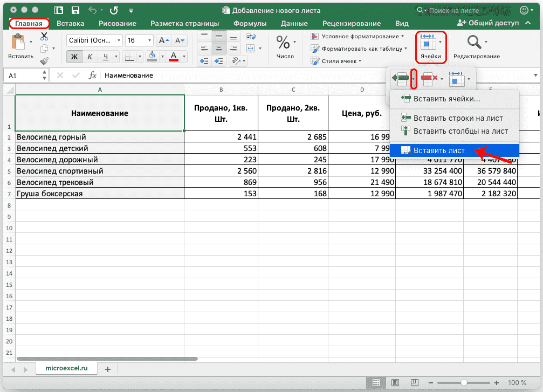Open the font name dropdown
543x392 pixels.
119,40
